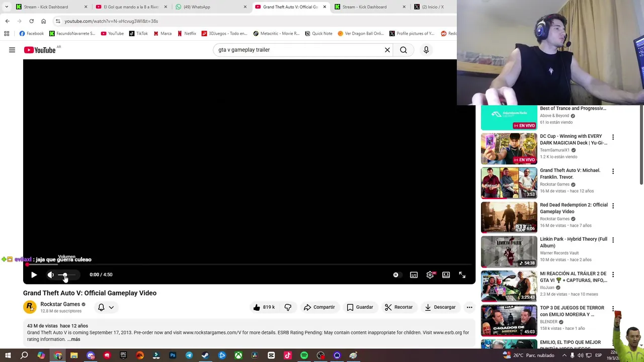Image resolution: width=644 pixels, height=362 pixels.
Task: Open Telegram from the taskbar
Action: pos(189,356)
